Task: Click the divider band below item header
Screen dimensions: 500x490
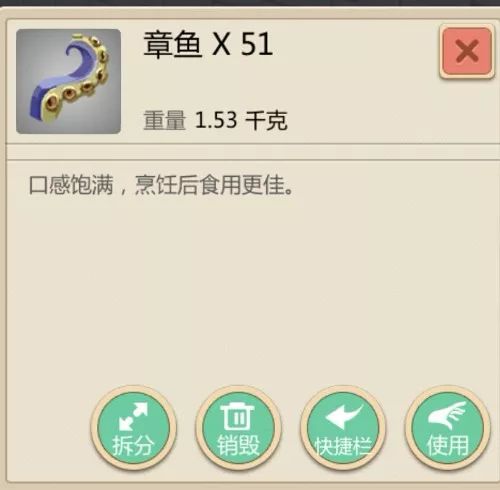Action: tap(253, 152)
